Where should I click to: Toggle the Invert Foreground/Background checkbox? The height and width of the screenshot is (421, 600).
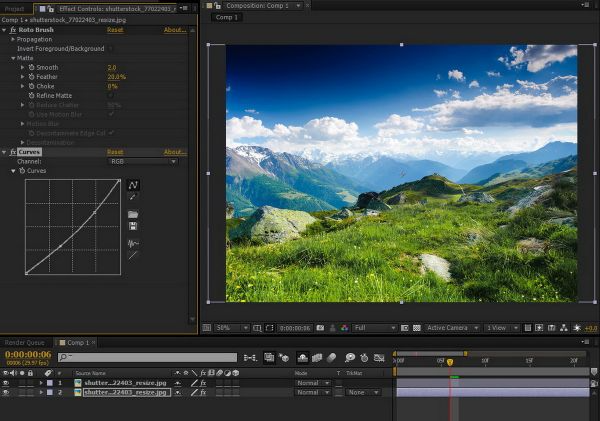tap(111, 48)
